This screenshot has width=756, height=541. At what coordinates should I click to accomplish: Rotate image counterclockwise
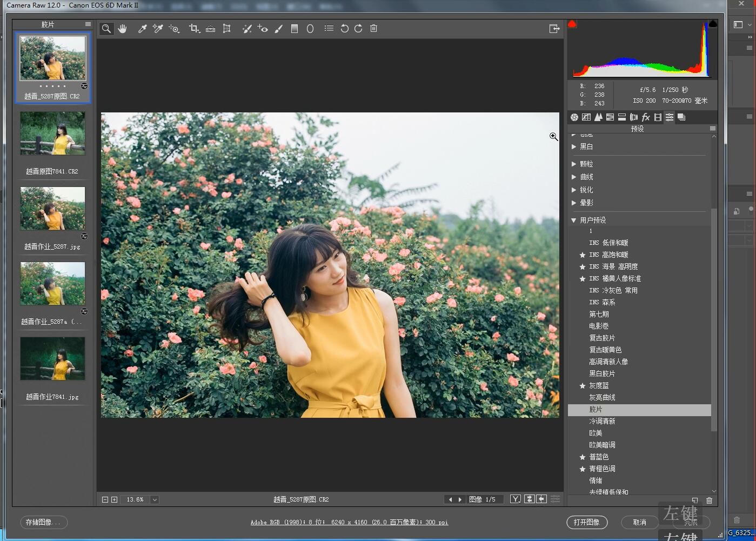[x=345, y=29]
